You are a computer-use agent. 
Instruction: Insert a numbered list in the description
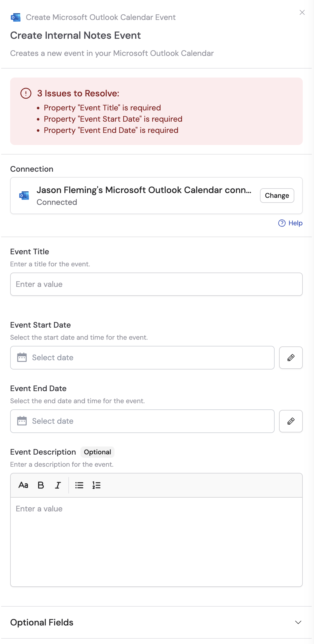coord(96,485)
